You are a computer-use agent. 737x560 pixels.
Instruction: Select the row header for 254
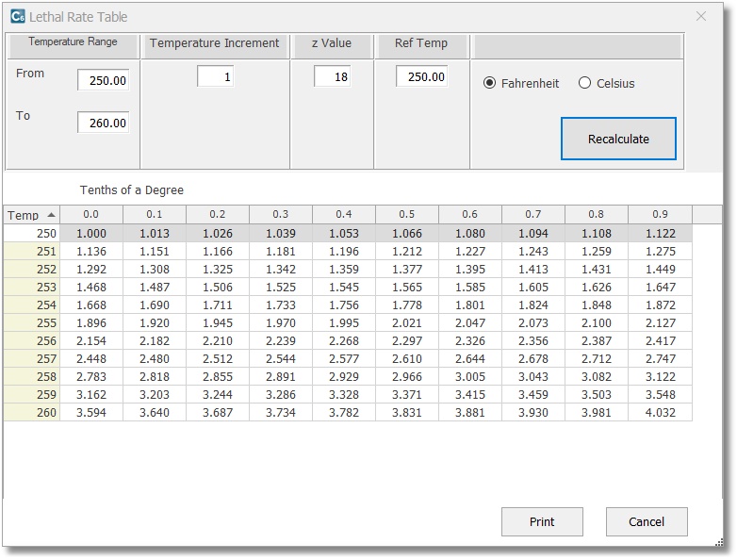tap(31, 305)
